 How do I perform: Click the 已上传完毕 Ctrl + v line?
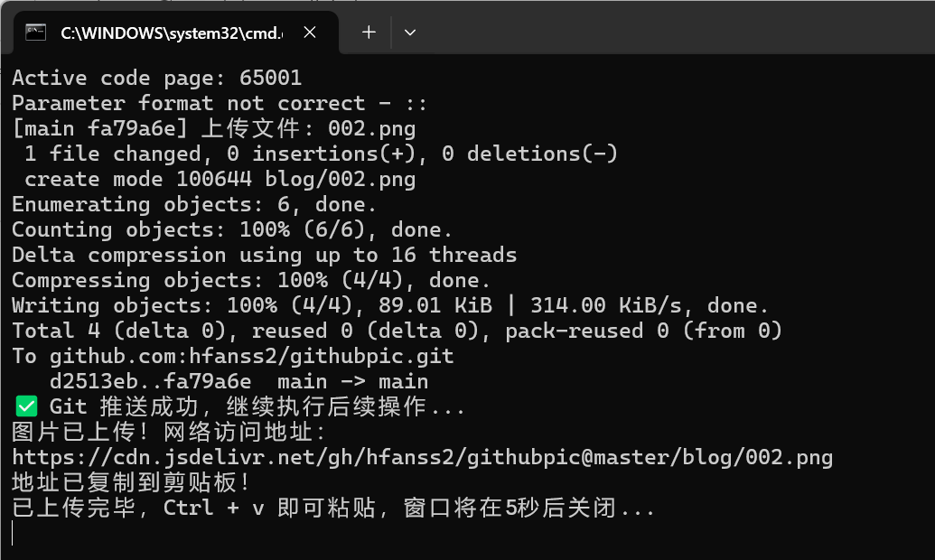tap(333, 509)
